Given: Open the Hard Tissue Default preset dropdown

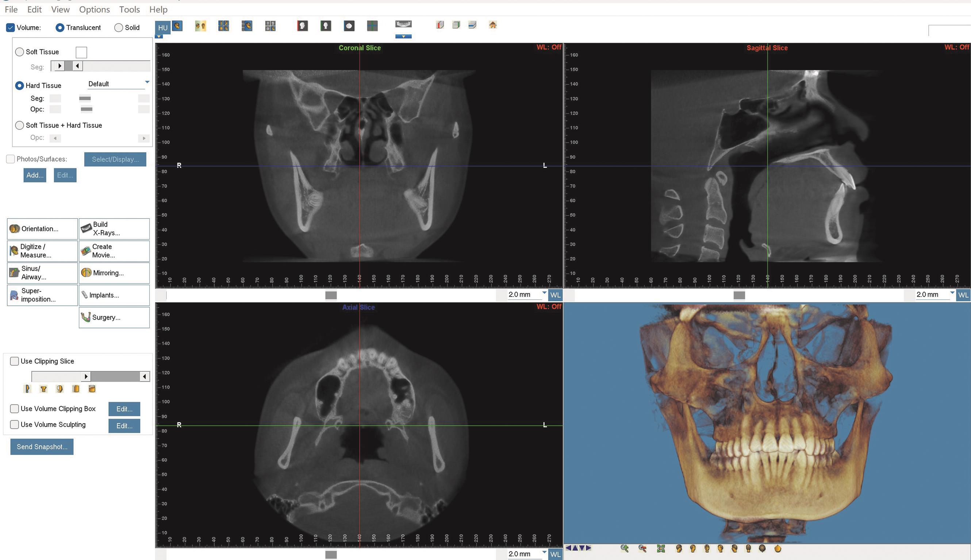Looking at the screenshot, I should click(147, 82).
